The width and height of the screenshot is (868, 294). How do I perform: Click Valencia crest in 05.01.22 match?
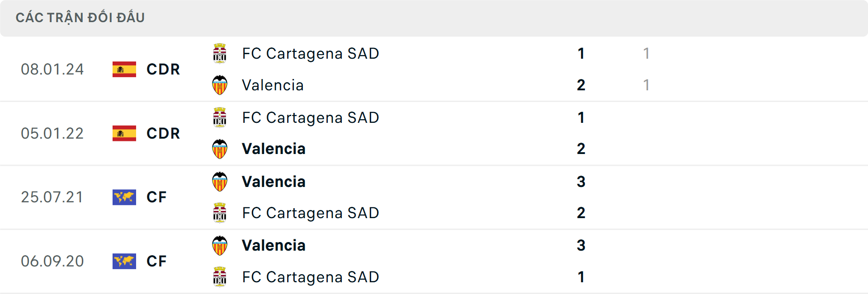[x=220, y=149]
